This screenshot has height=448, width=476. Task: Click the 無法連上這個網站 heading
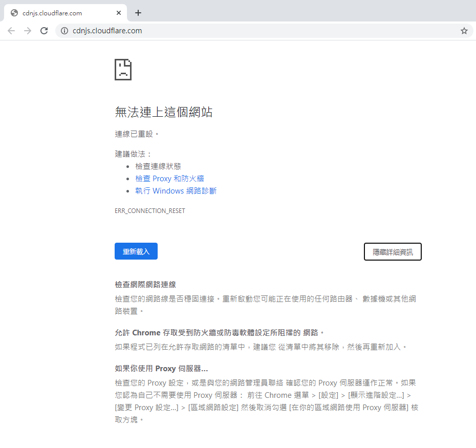[164, 112]
